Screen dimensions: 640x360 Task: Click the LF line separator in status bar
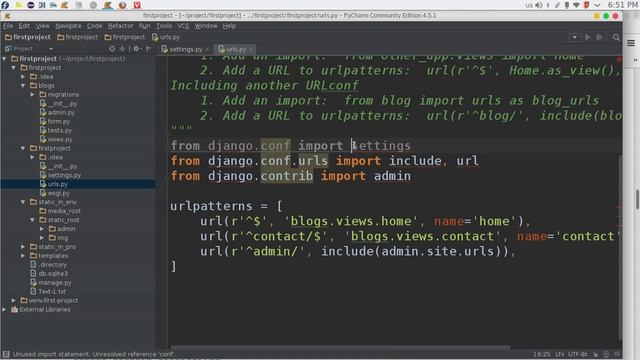point(560,355)
